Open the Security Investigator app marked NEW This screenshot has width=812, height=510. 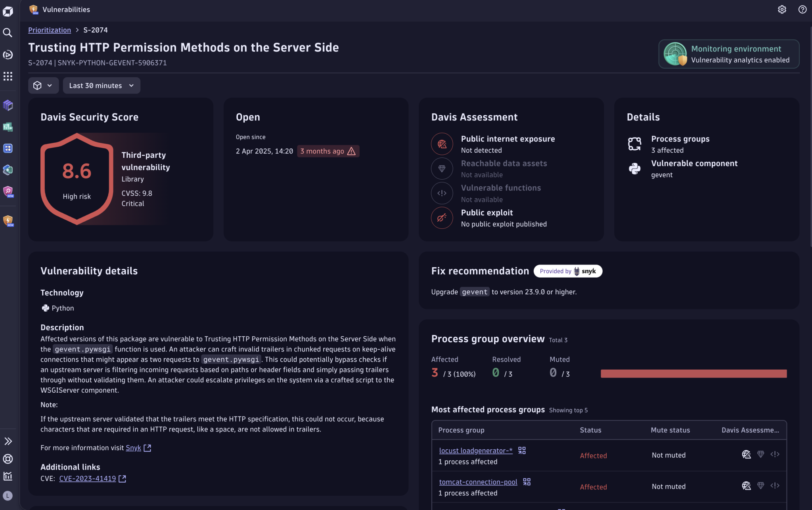[x=8, y=192]
